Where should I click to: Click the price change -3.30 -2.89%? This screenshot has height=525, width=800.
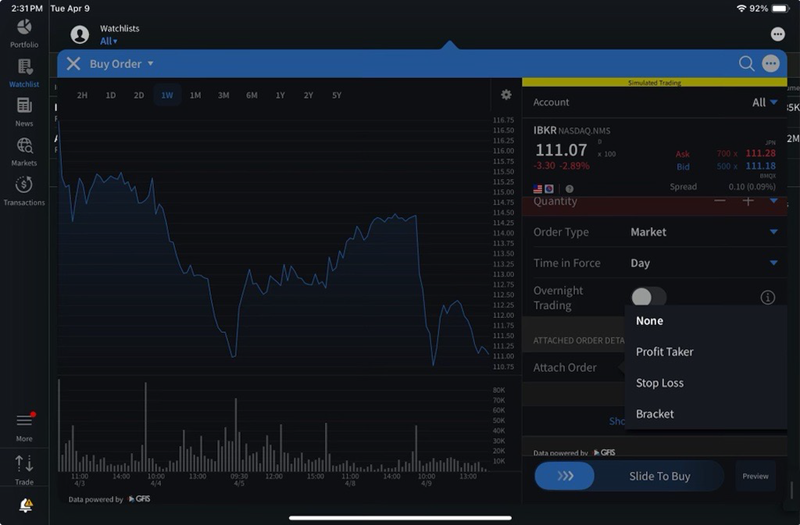(x=561, y=166)
